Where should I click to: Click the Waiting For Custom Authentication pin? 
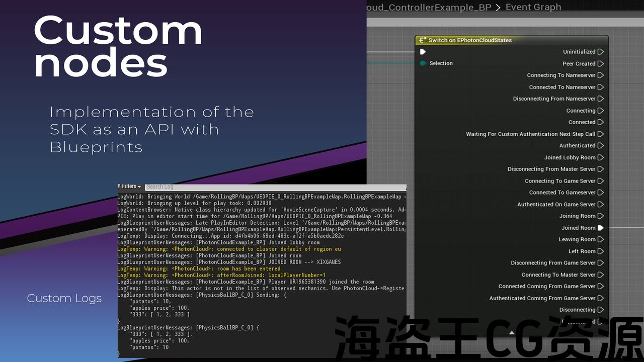click(x=600, y=134)
